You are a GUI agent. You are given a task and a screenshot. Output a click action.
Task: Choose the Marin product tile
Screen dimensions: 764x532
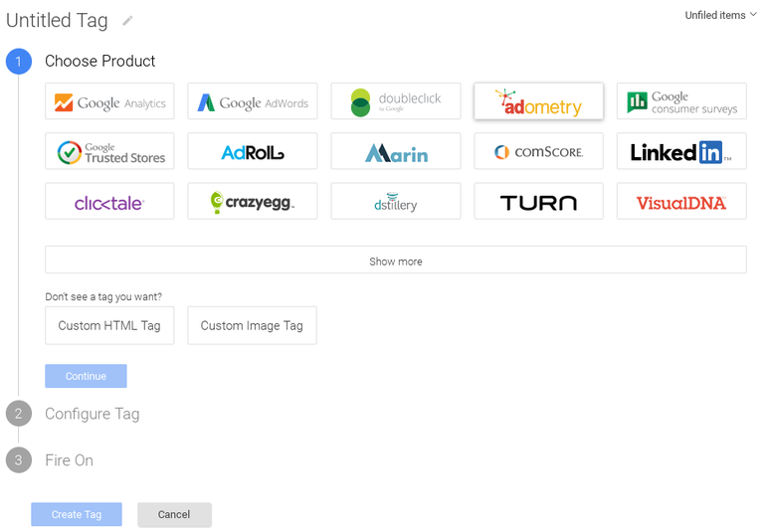coord(396,151)
